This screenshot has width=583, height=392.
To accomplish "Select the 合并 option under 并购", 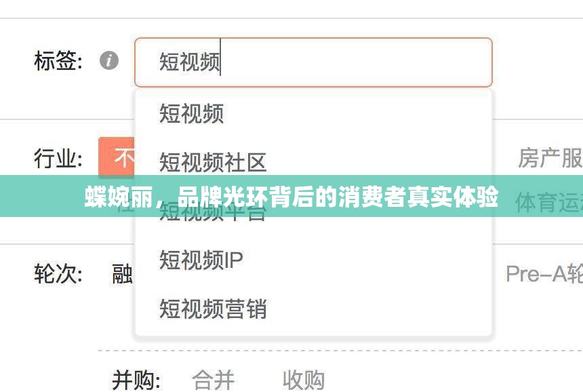I will click(x=213, y=380).
